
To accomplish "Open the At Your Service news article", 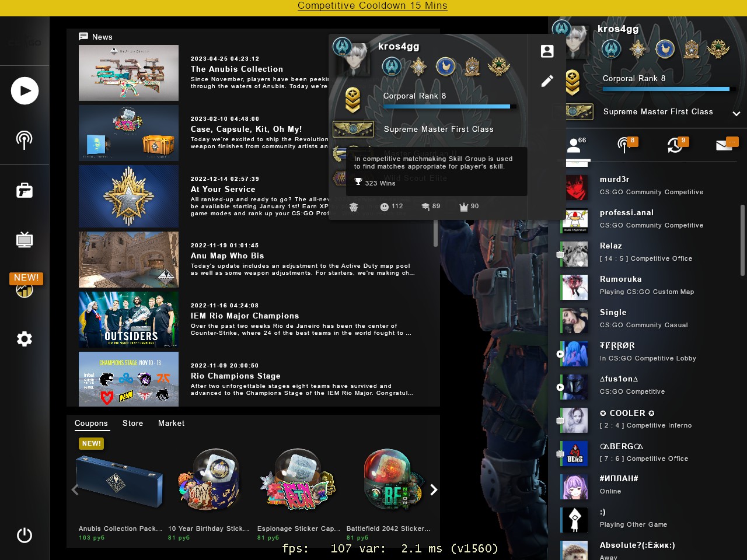I will (223, 189).
